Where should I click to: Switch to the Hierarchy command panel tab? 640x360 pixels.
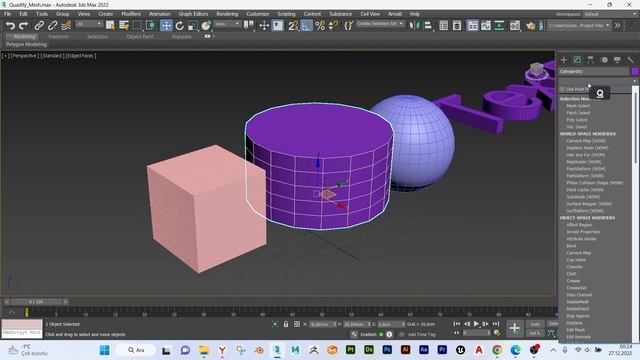[x=591, y=60]
